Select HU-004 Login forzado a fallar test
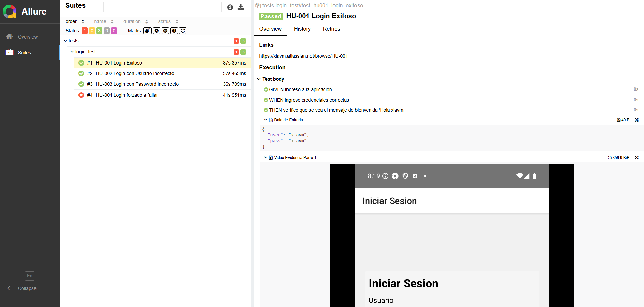644x307 pixels. pos(127,95)
